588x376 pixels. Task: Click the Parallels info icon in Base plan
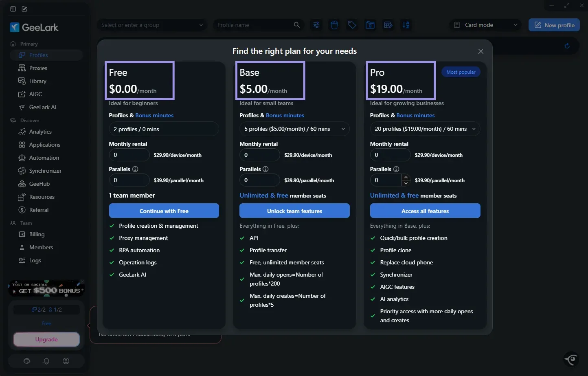coord(265,169)
